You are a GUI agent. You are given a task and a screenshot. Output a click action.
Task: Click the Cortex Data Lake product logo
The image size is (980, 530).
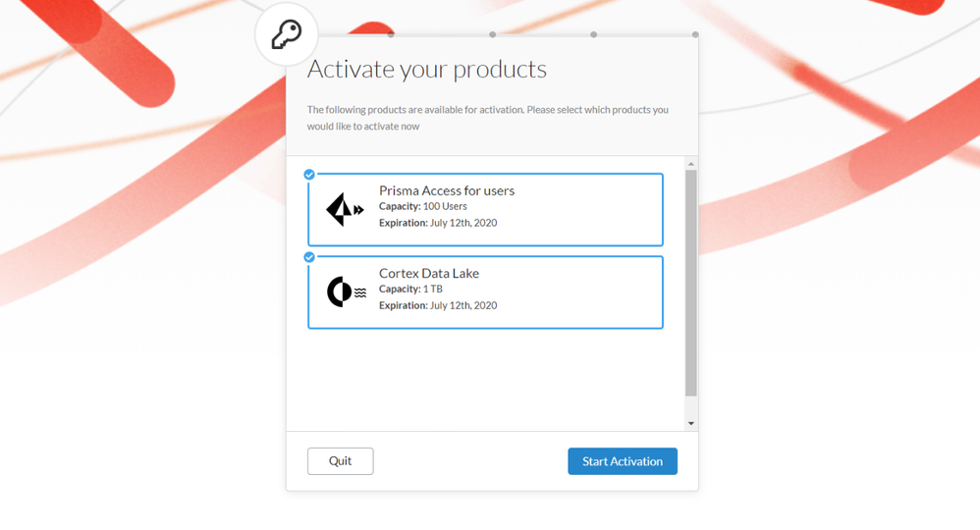coord(345,292)
